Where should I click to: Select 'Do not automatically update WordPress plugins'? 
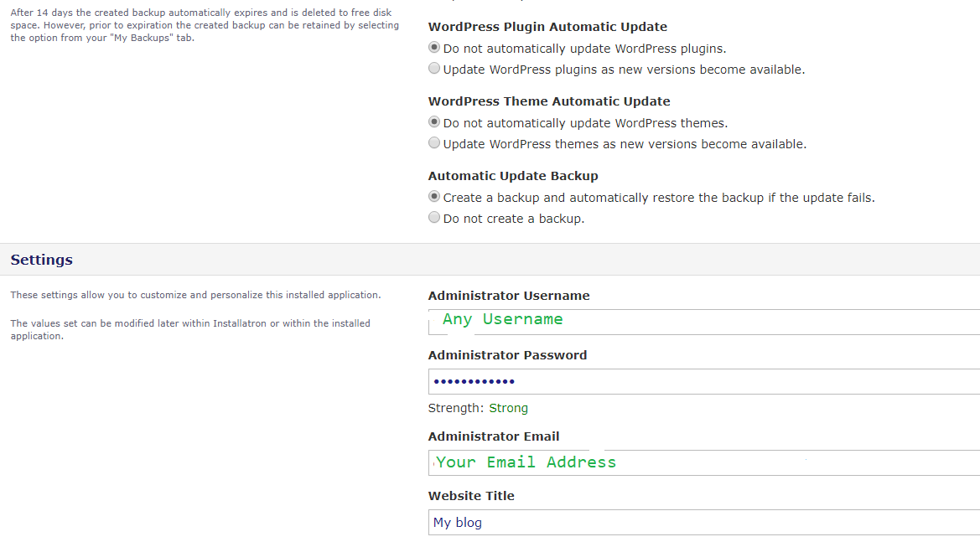(434, 49)
